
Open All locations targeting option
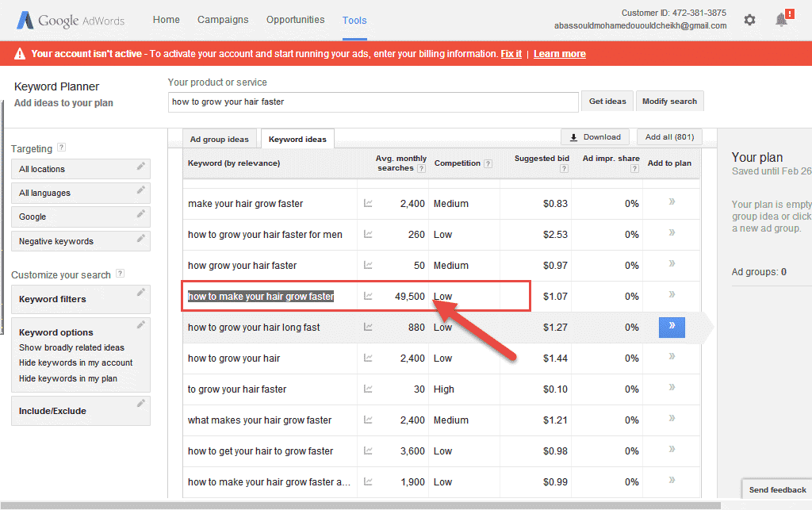tap(81, 169)
